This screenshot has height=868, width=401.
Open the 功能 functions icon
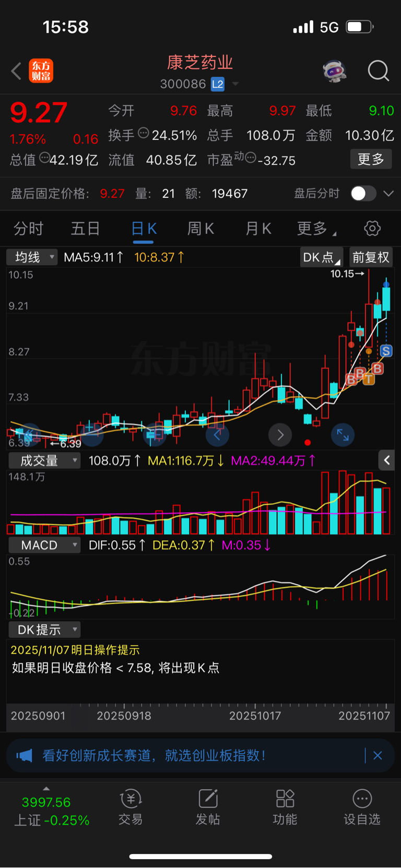tap(285, 807)
